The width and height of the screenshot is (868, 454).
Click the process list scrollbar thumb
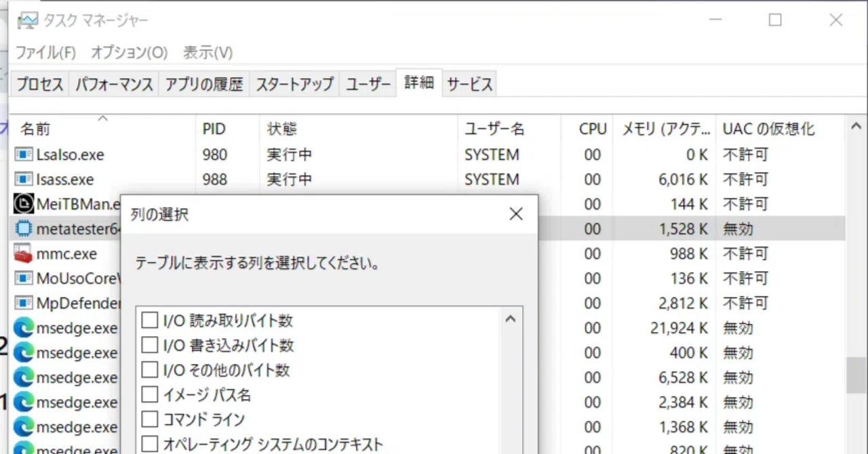click(x=855, y=375)
